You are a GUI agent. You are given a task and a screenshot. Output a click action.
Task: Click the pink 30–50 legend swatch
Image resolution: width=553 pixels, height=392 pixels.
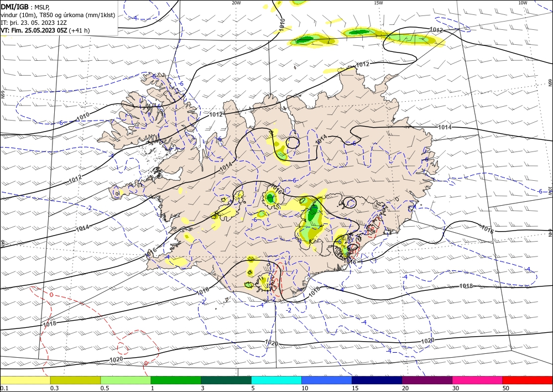(478, 380)
